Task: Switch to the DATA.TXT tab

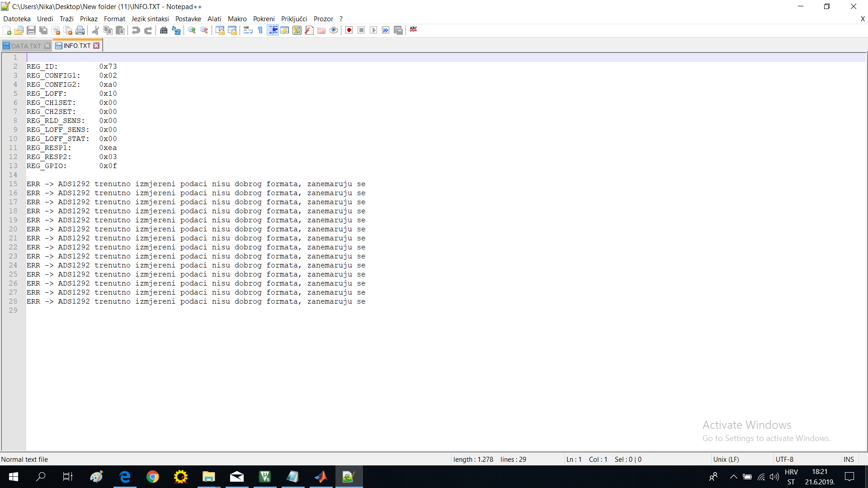Action: click(x=26, y=46)
